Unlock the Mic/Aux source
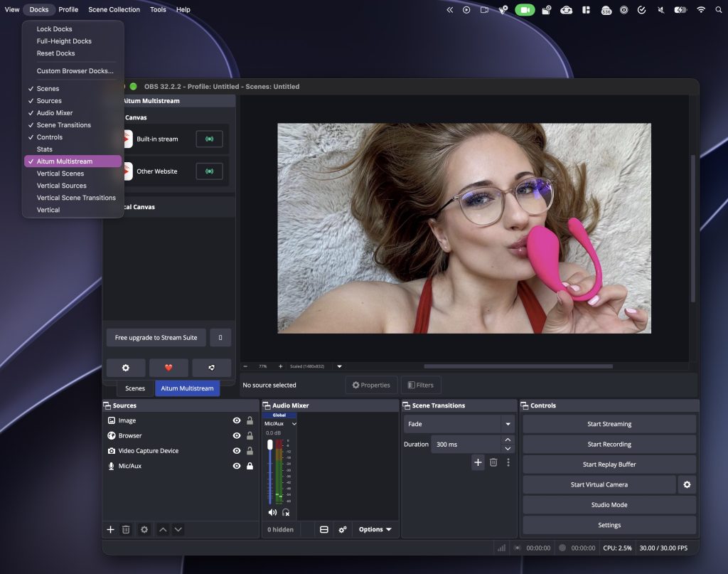This screenshot has height=574, width=728. pyautogui.click(x=250, y=466)
